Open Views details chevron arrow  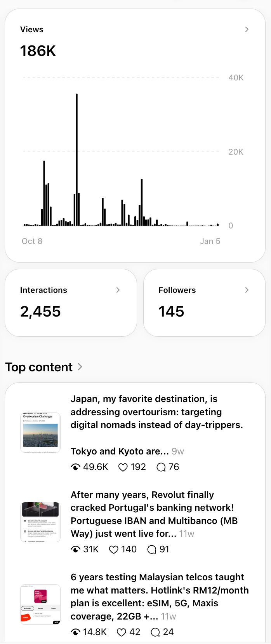247,30
